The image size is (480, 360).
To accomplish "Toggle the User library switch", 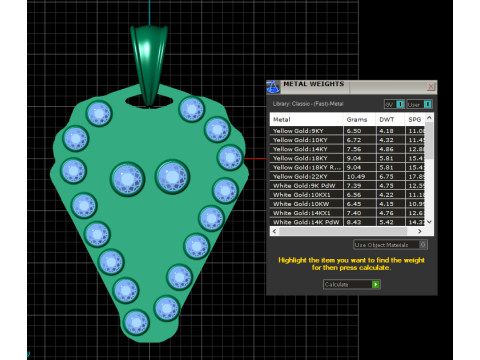I will (x=419, y=104).
